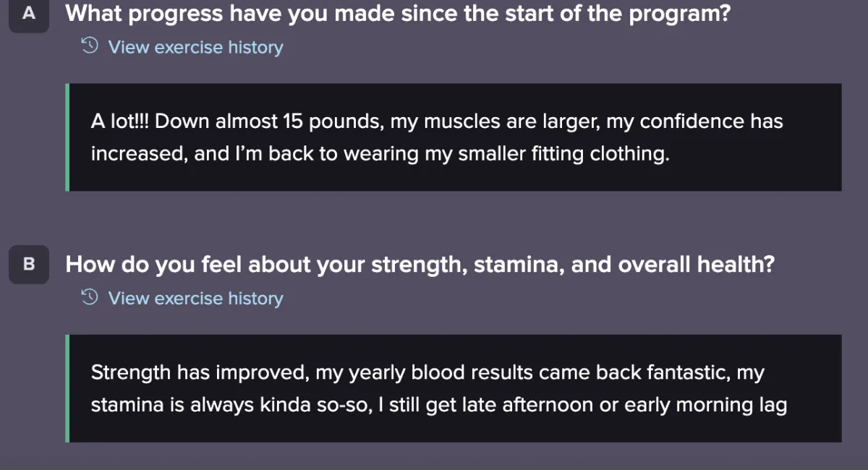This screenshot has height=470, width=868.
Task: Click the line starting 'A lot!!! Down almost'
Action: coord(436,121)
